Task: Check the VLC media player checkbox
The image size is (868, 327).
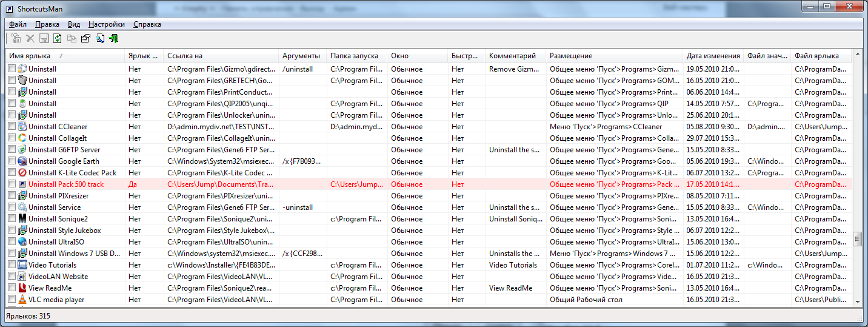Action: coord(12,300)
